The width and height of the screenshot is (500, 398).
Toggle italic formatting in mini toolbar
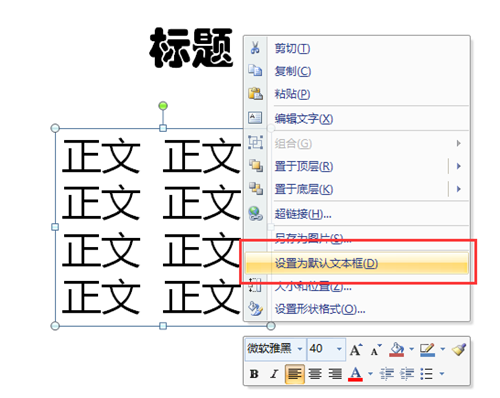274,374
